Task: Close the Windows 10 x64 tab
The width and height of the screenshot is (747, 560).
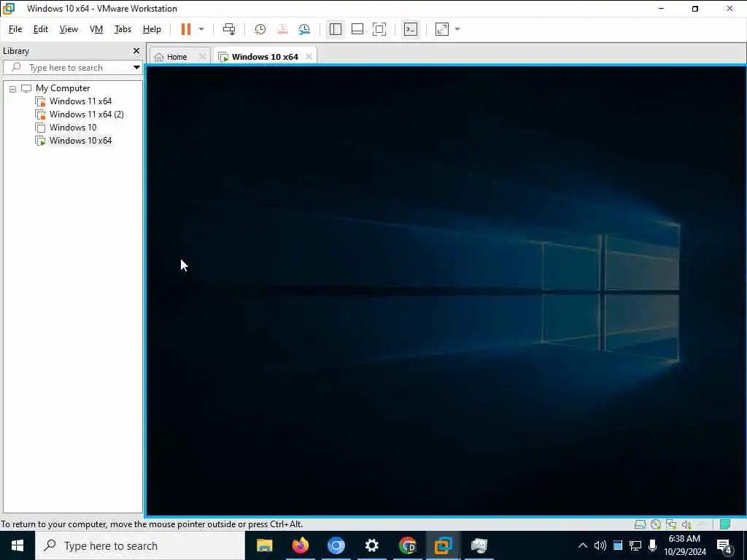Action: point(309,57)
